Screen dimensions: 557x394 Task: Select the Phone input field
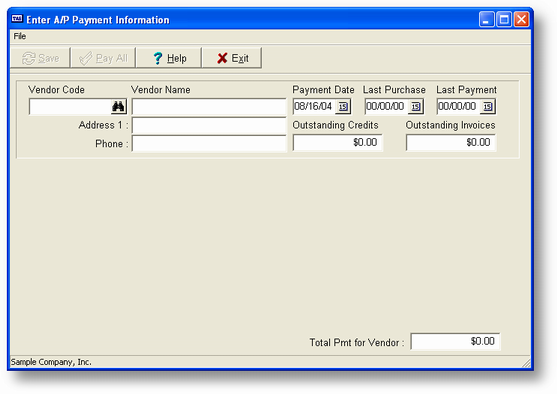209,144
